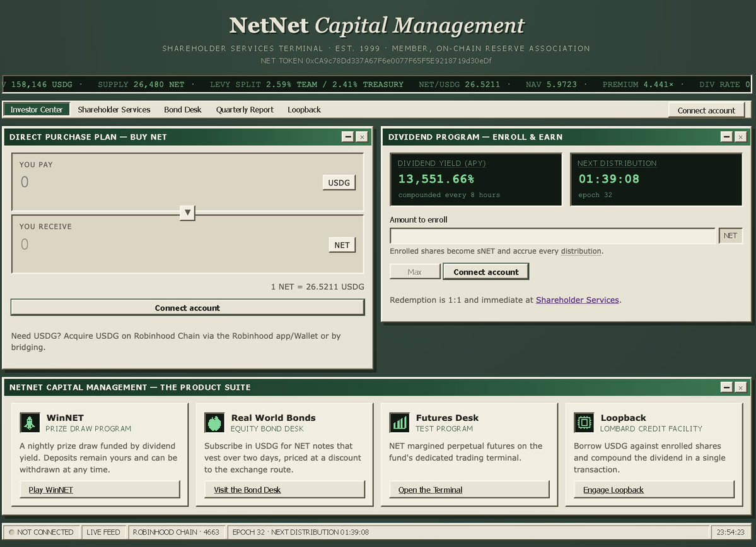
Task: Click Connect account in the navigation bar
Action: click(706, 110)
